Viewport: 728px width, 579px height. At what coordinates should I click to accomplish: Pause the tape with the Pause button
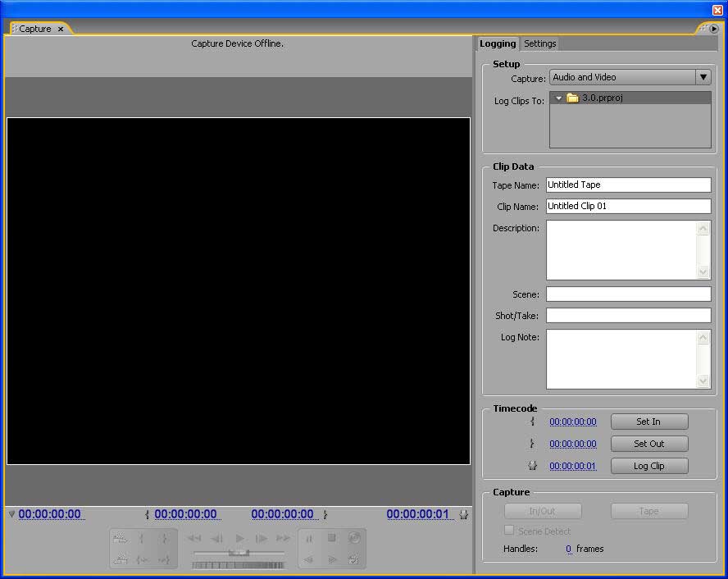pos(309,539)
